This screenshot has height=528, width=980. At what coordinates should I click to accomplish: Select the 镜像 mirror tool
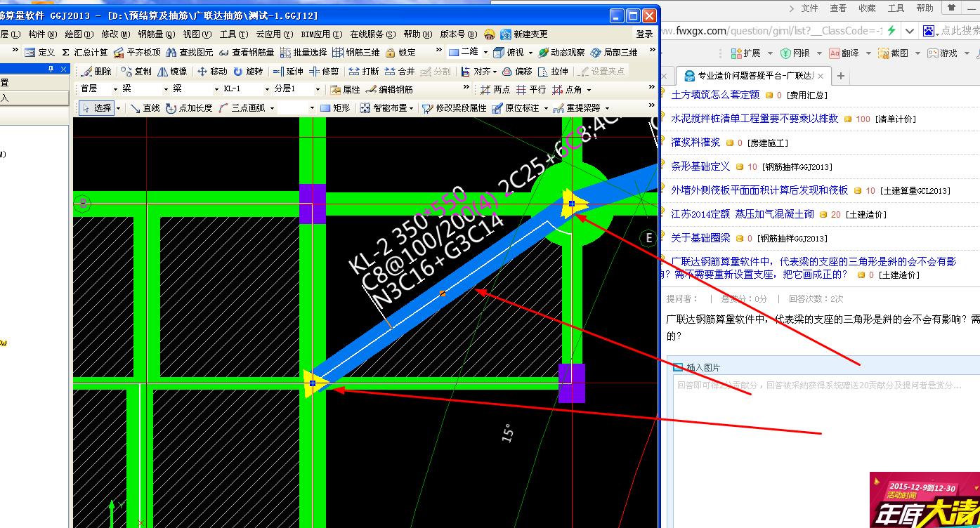[173, 72]
